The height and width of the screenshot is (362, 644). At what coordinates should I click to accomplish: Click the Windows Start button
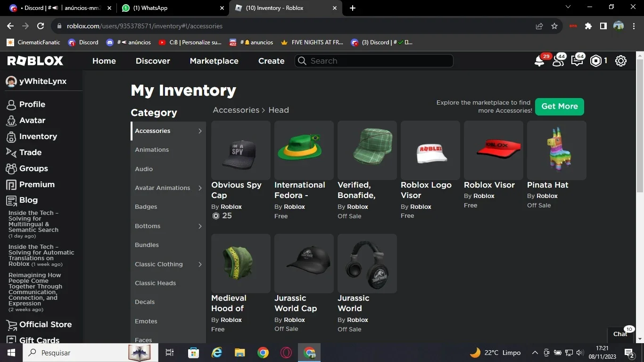point(11,353)
